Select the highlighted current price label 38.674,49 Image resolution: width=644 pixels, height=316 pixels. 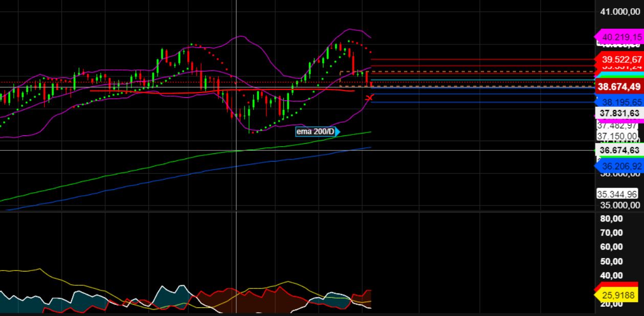(x=619, y=87)
